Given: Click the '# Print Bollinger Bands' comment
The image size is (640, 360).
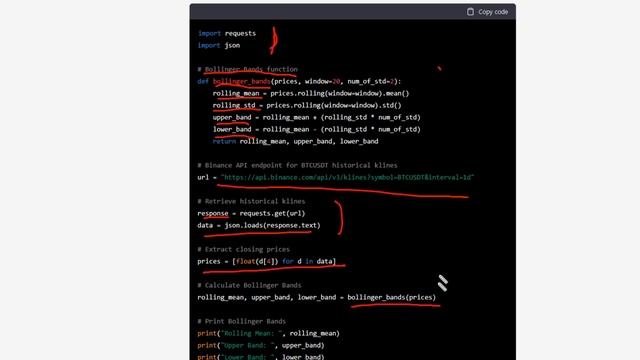Looking at the screenshot, I should [242, 321].
